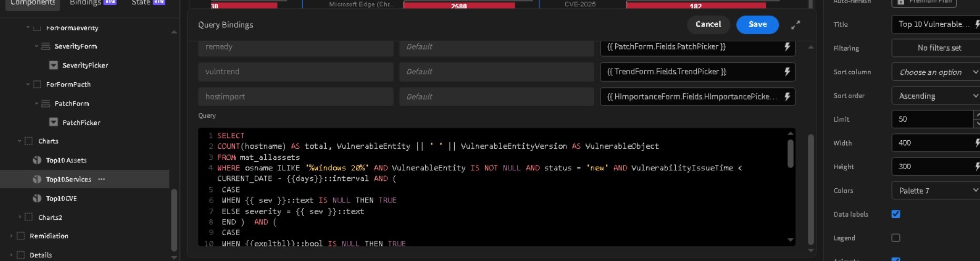Switch to the Components tab
The width and height of the screenshot is (980, 261).
point(33,3)
